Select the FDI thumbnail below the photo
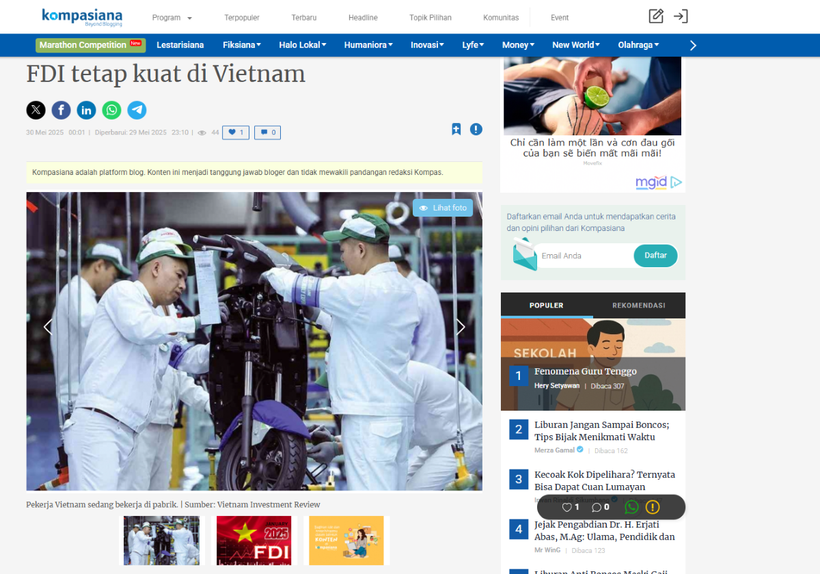 click(x=254, y=540)
